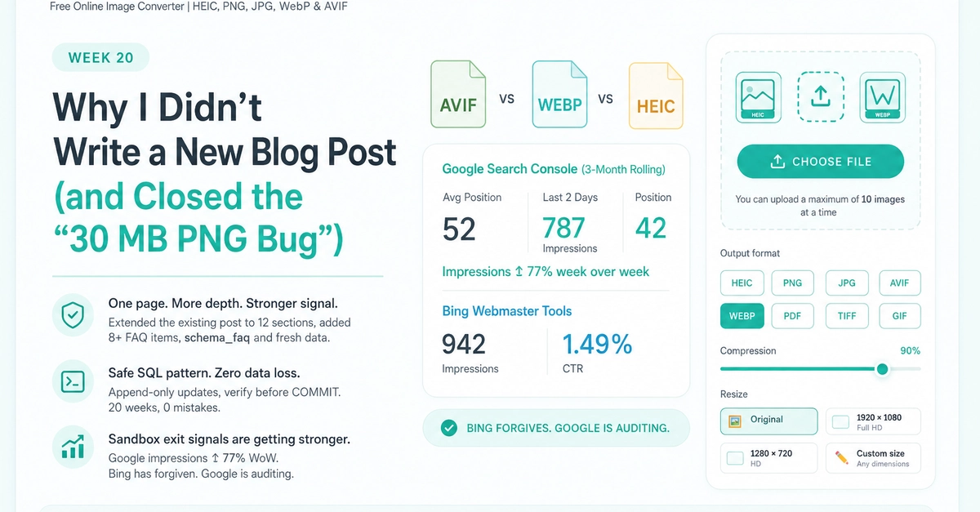Viewport: 980px width, 512px height.
Task: Click the growth chart icon beside Sandbox exit signals
Action: pos(72,447)
